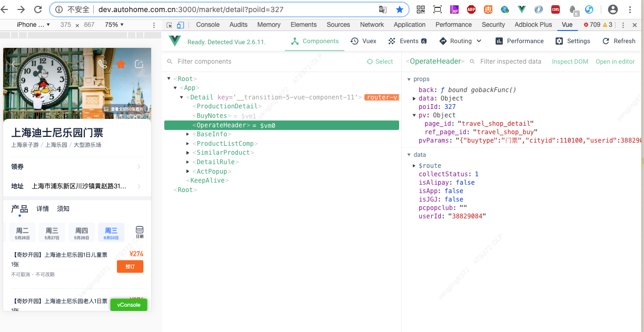The width and height of the screenshot is (644, 332).
Task: Expand the ActPopup component node
Action: coord(188,171)
